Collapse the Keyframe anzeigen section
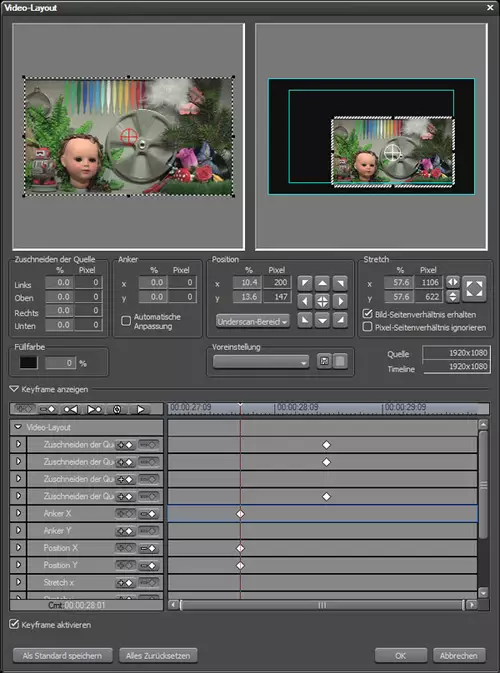Viewport: 500px width, 673px height. pyautogui.click(x=14, y=389)
